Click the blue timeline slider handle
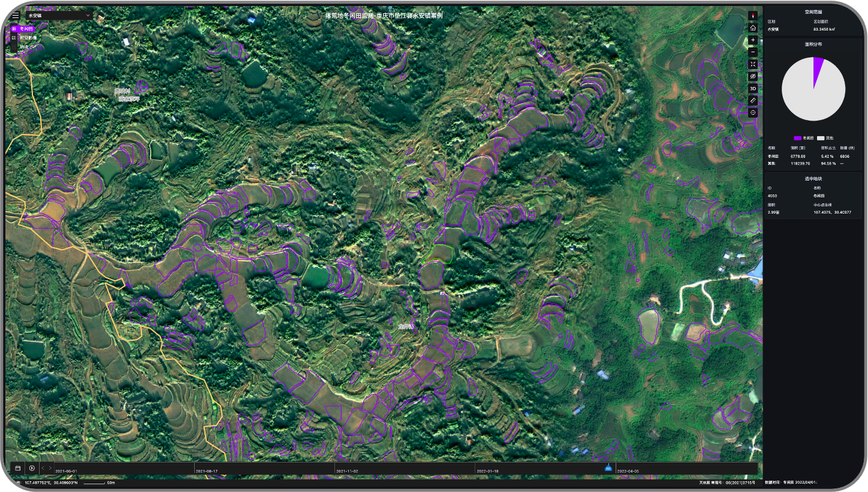Image resolution: width=868 pixels, height=492 pixels. coord(608,468)
